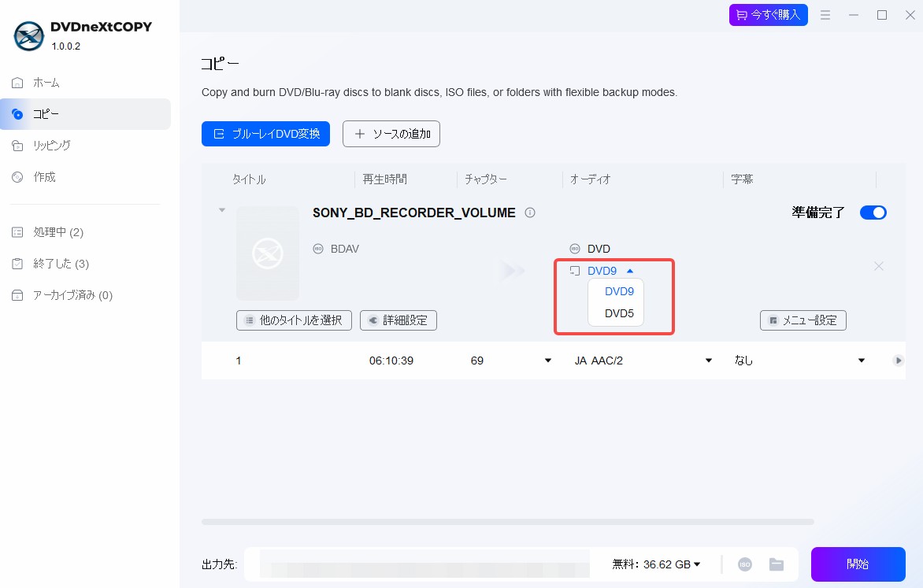Click the ブルーレイDVD変換 mode button
Screen dimensions: 923x588
coord(265,134)
